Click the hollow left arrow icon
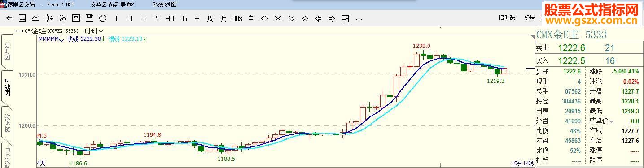Image resolution: width=644 pixels, height=168 pixels. pos(318,18)
